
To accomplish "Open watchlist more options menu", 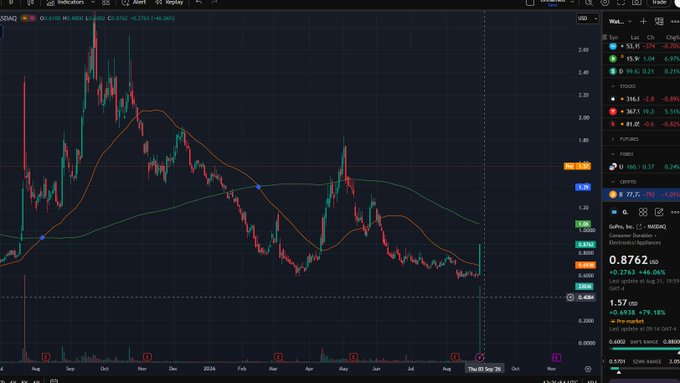I will 675,21.
